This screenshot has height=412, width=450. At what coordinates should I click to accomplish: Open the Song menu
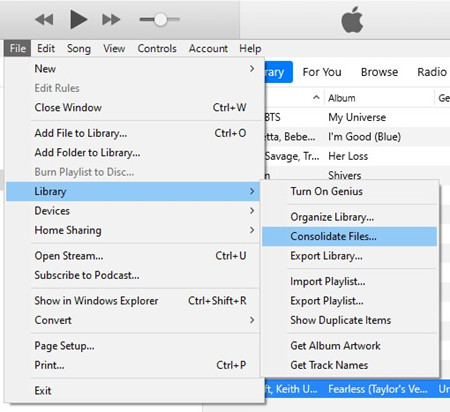tap(79, 48)
